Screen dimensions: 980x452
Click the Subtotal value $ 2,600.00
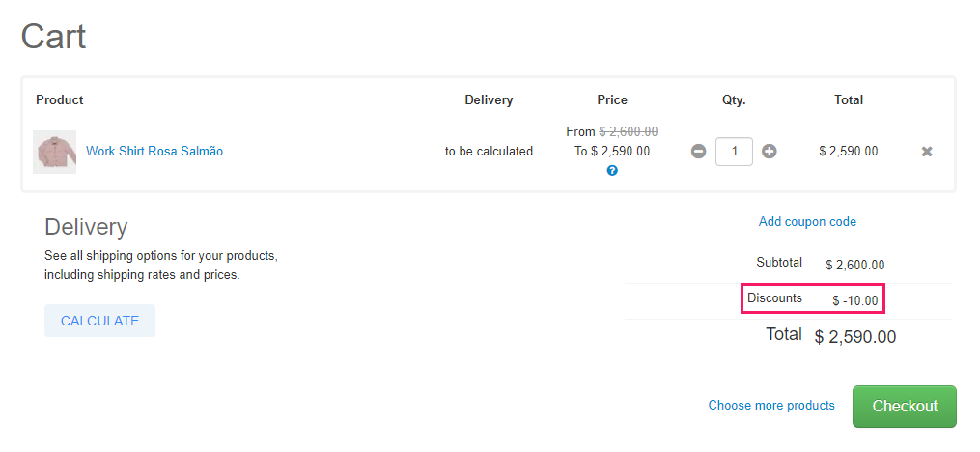[855, 265]
